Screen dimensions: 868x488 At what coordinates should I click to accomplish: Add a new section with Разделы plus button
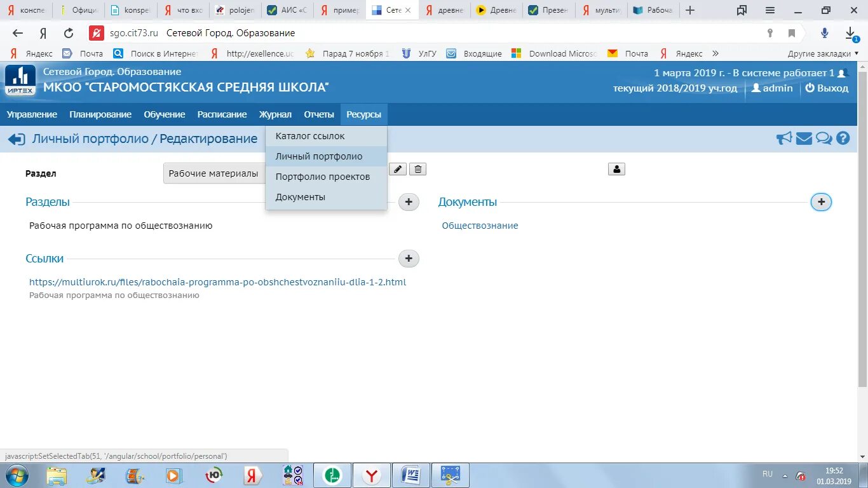[409, 202]
